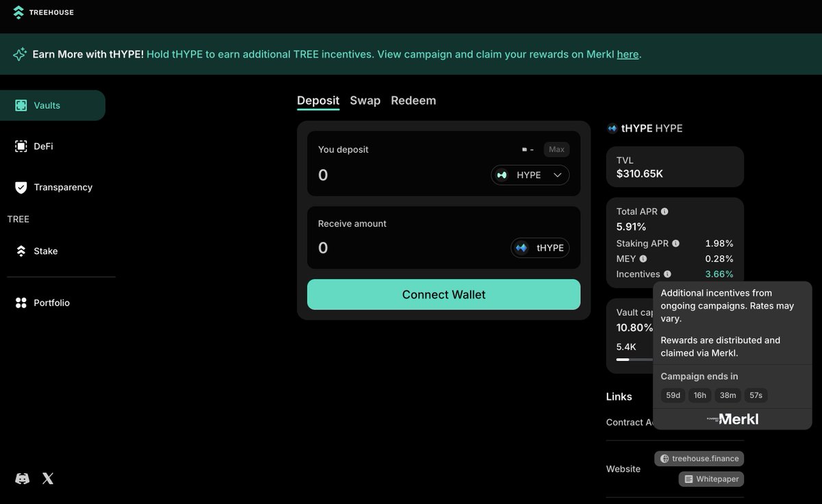Click the Incentives rate 3.66%

click(x=719, y=274)
